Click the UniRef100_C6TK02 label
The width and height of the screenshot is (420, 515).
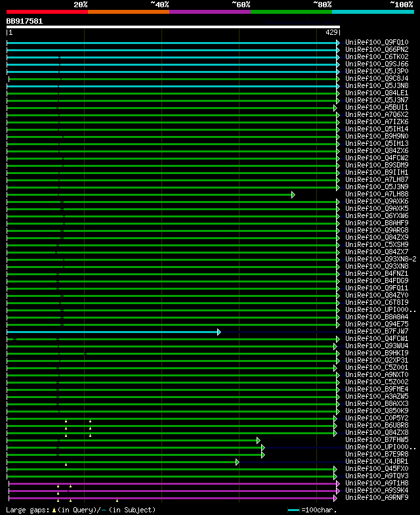click(x=377, y=56)
